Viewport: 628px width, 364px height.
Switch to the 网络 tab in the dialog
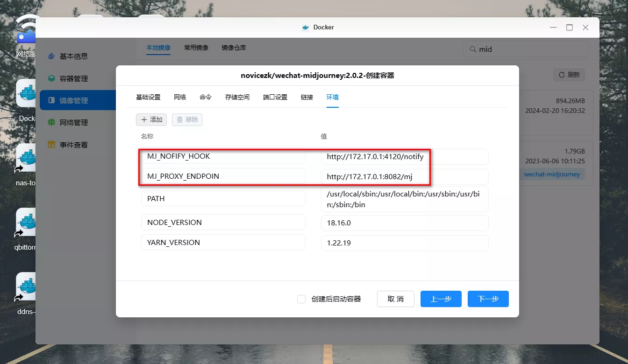point(180,97)
